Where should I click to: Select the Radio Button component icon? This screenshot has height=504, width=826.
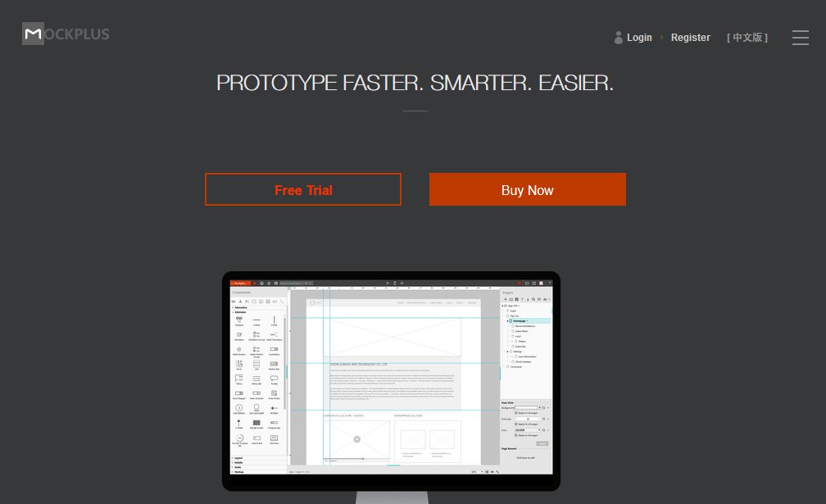coord(238,350)
